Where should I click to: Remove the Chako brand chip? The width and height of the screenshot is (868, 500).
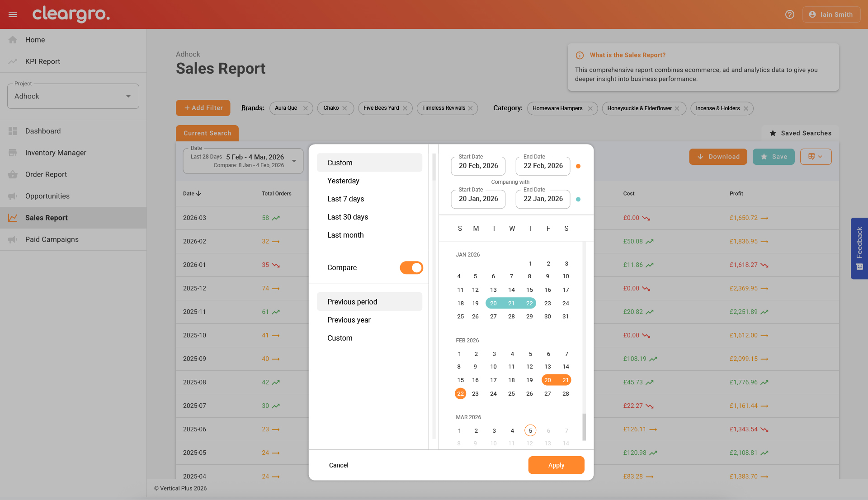point(344,108)
